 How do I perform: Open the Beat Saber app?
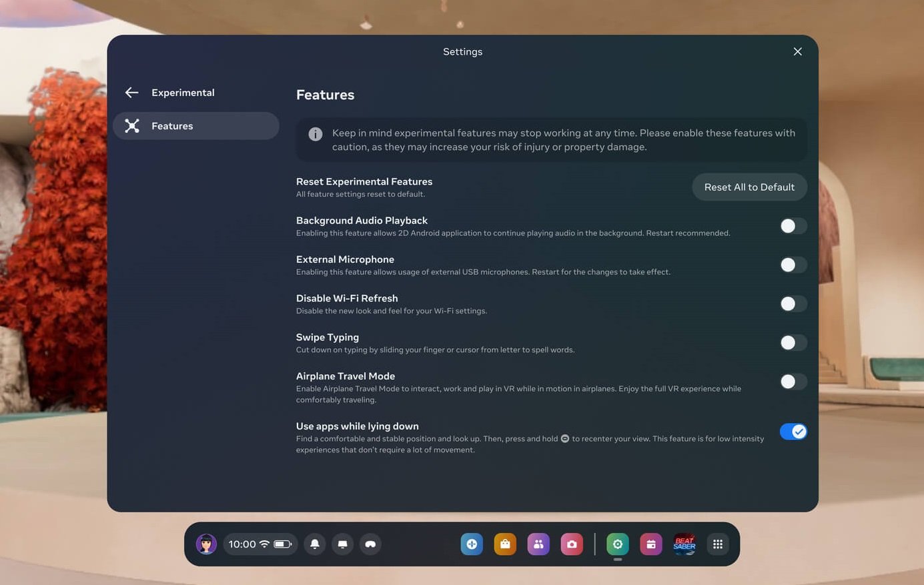point(684,544)
